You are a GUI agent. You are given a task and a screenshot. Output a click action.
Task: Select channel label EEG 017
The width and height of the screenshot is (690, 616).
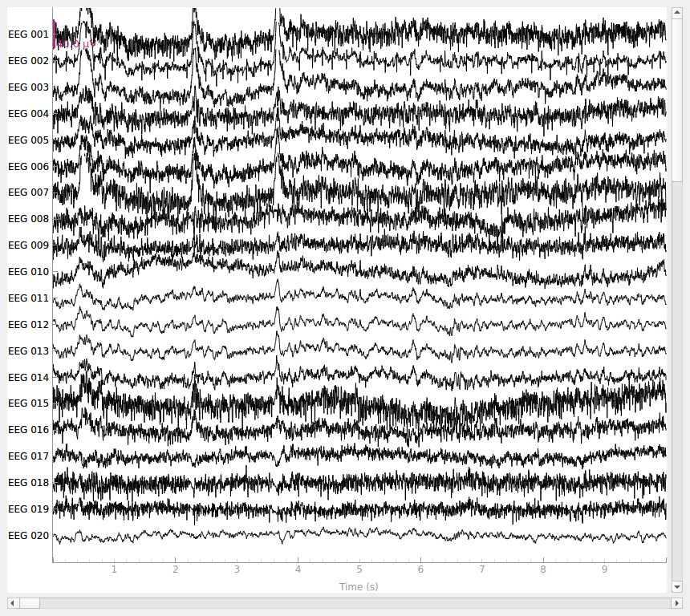(x=29, y=456)
